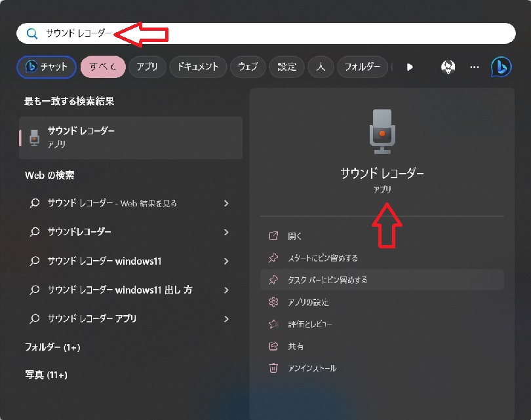
Task: Click the search magnifier icon in search box
Action: point(32,33)
